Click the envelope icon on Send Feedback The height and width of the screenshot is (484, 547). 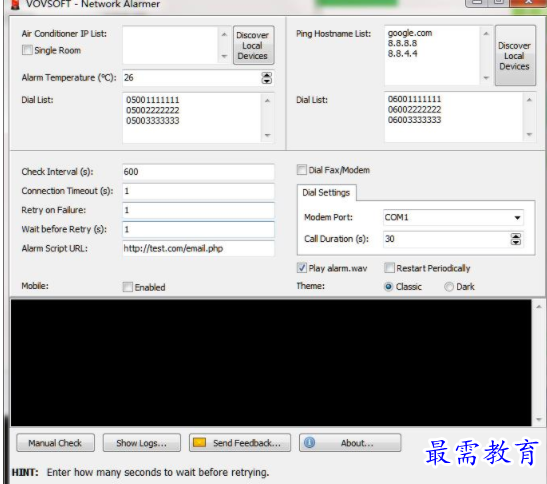point(200,442)
